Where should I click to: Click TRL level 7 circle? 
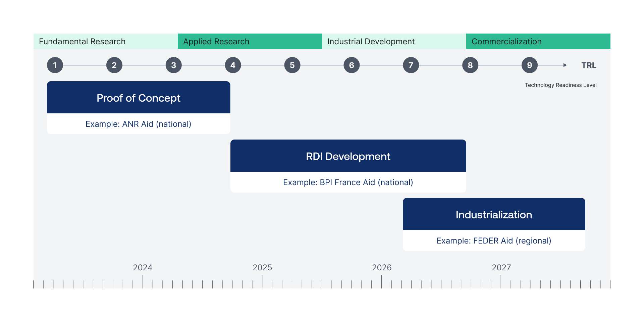pyautogui.click(x=411, y=65)
